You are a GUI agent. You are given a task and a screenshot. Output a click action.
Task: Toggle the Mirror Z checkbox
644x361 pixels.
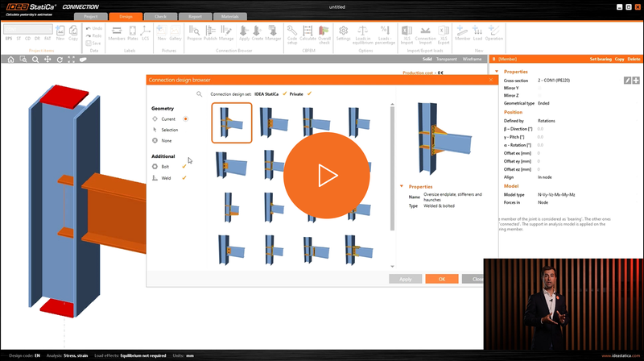(x=539, y=95)
